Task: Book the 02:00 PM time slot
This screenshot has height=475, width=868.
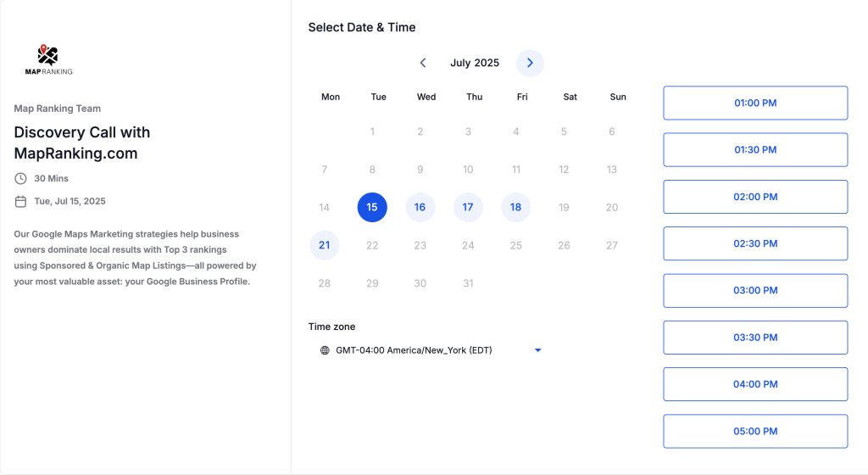Action: point(754,197)
